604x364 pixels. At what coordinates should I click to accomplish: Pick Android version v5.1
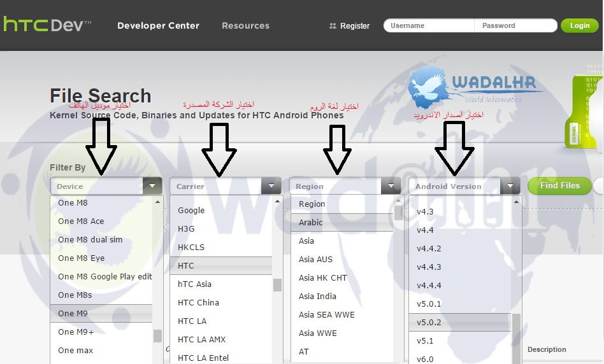pyautogui.click(x=460, y=341)
